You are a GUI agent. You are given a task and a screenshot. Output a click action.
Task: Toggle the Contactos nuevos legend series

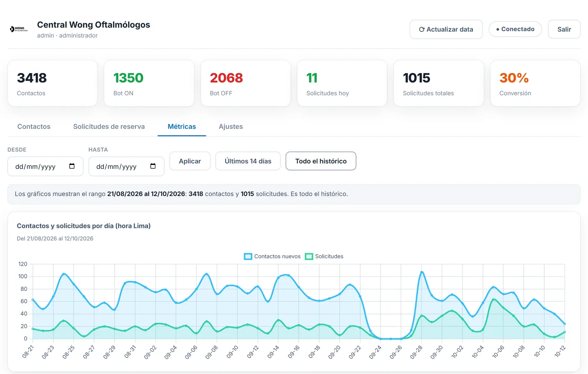pos(272,256)
